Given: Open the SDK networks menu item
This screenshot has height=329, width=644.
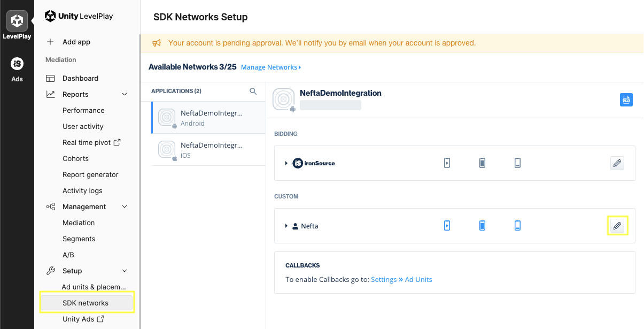Looking at the screenshot, I should pos(86,302).
